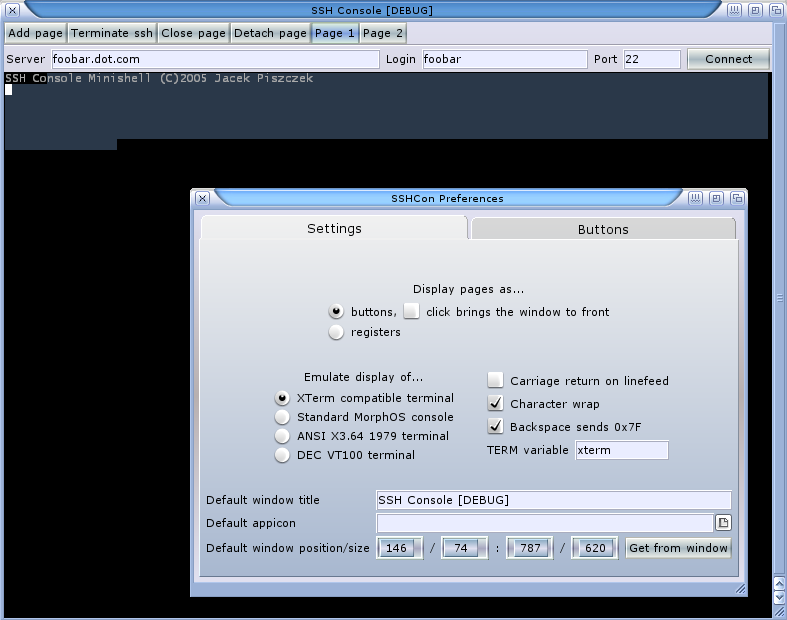Click the zoom gadget of SSHCon Preferences window
The height and width of the screenshot is (620, 787).
(717, 198)
